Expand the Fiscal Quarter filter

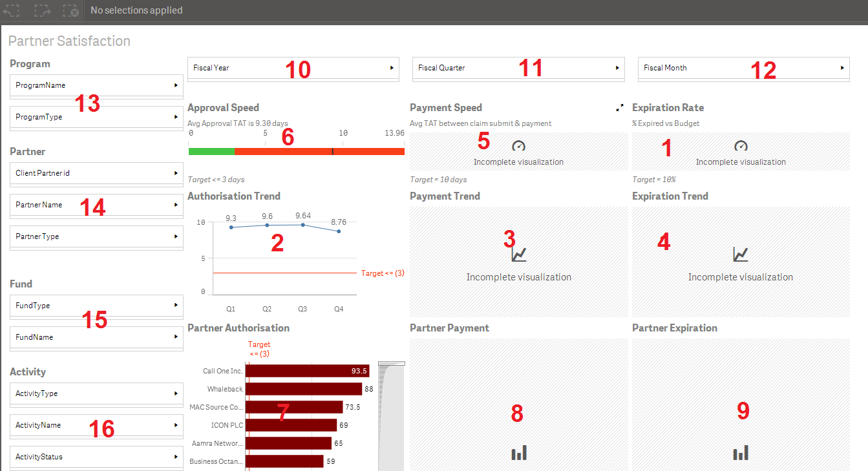click(518, 68)
